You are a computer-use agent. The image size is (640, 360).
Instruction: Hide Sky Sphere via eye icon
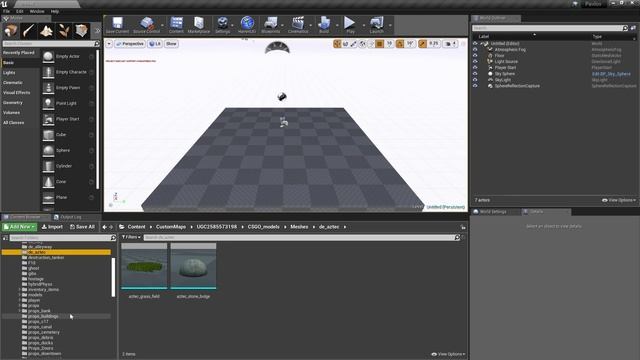coord(475,74)
